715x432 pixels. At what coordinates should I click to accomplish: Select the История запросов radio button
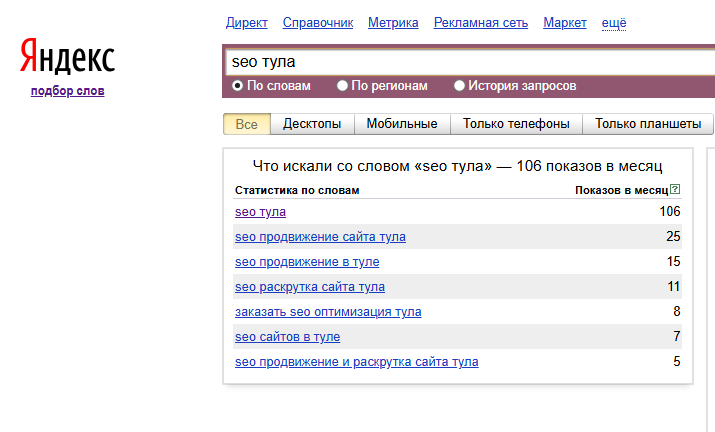point(460,86)
